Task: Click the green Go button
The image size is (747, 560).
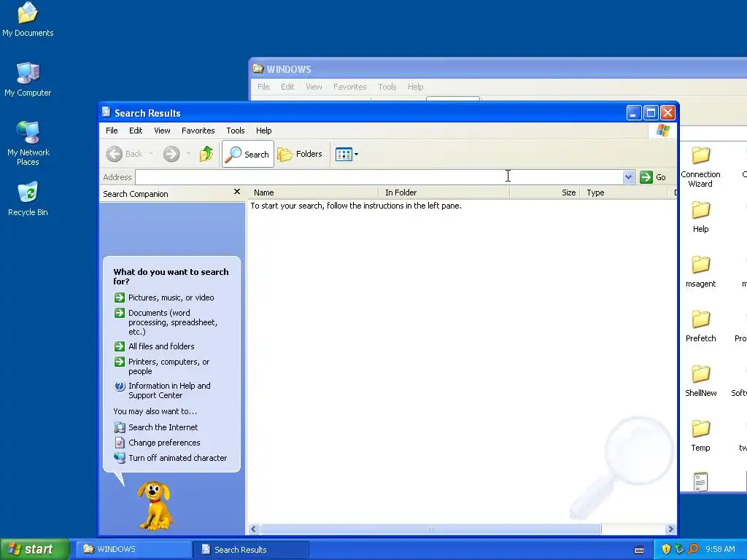Action: pyautogui.click(x=653, y=177)
